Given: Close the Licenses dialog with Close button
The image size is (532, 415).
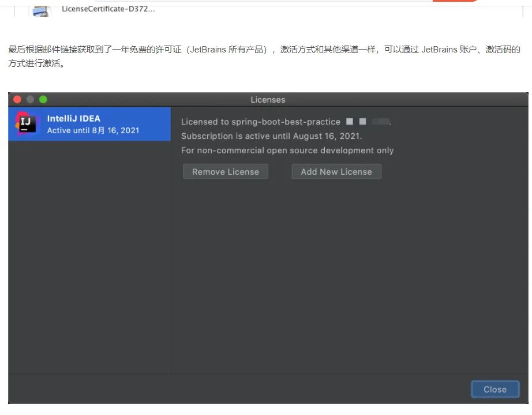Looking at the screenshot, I should [x=495, y=389].
